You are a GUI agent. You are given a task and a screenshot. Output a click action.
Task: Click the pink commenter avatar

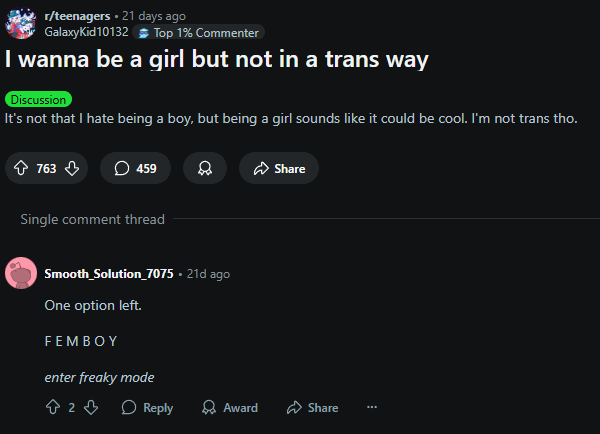21,273
